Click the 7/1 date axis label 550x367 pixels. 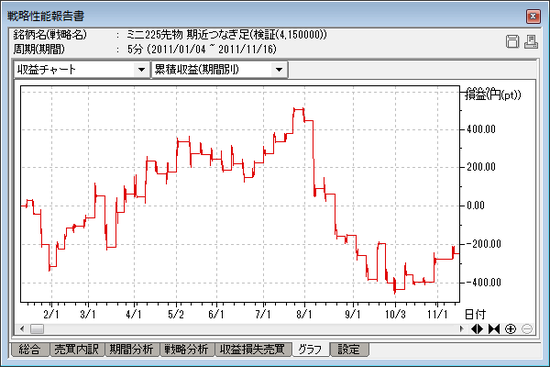pos(263,314)
